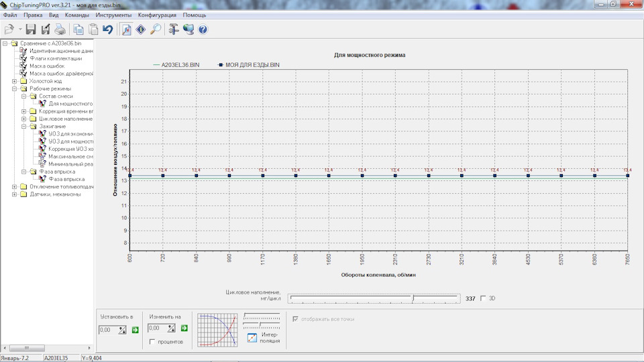Image resolution: width=644 pixels, height=362 pixels.
Task: Click the Интерполяция interpolation icon
Action: (252, 338)
